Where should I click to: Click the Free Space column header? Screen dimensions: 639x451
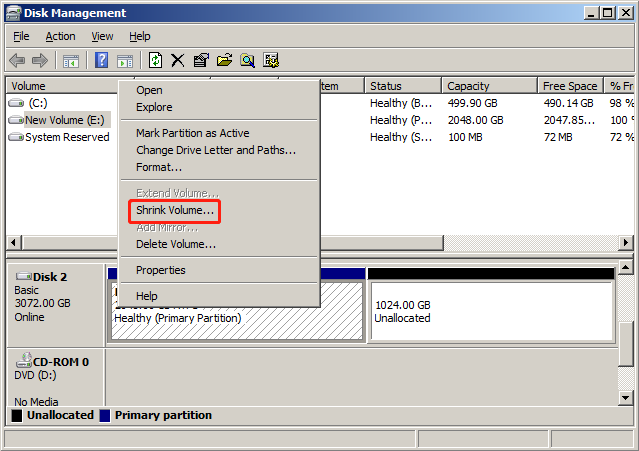[x=570, y=86]
